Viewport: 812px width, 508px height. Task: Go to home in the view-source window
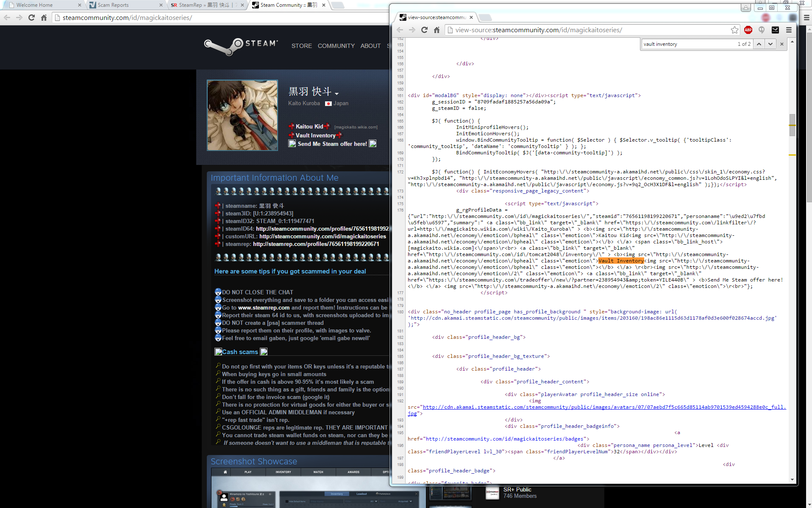pyautogui.click(x=437, y=30)
